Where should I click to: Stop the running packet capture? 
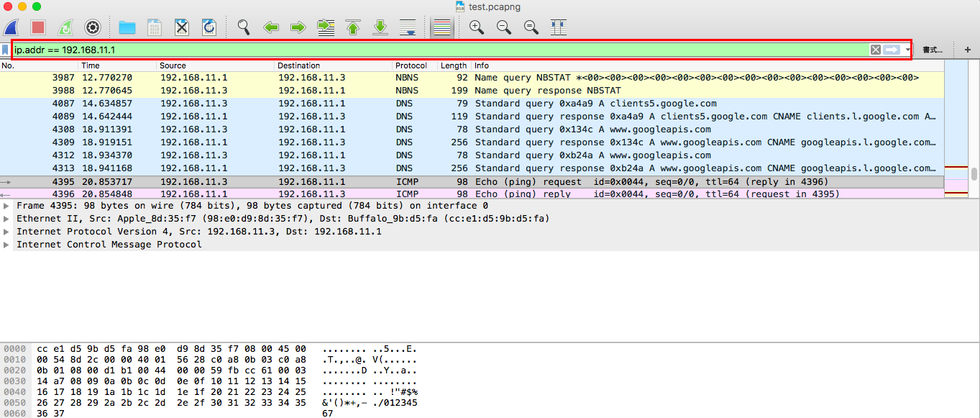(38, 28)
